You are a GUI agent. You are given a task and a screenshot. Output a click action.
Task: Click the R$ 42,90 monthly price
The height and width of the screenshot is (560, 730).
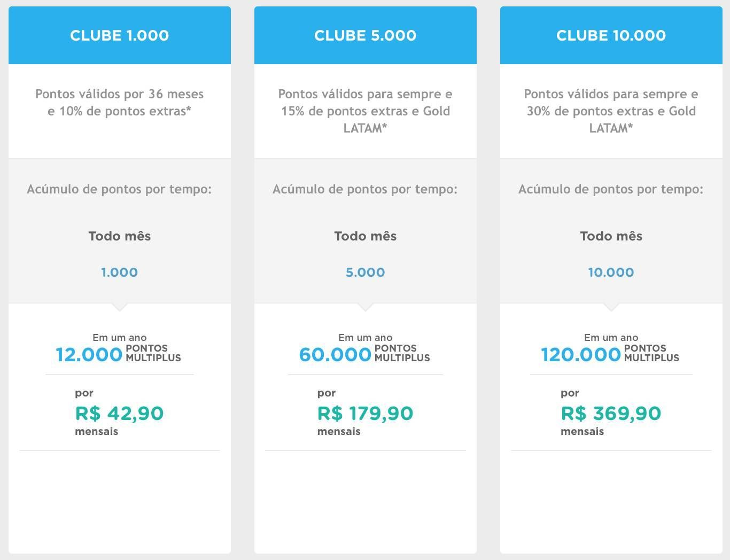tap(120, 413)
